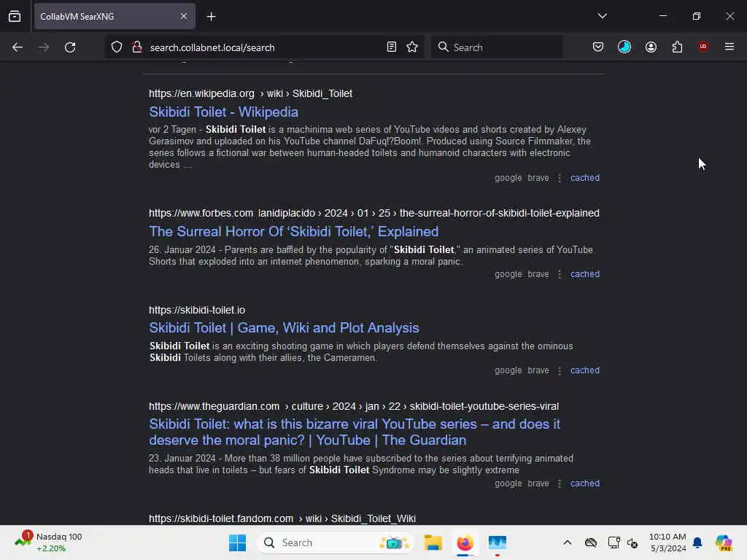This screenshot has height=560, width=747.
Task: Open the Extensions puzzle menu
Action: coord(678,47)
